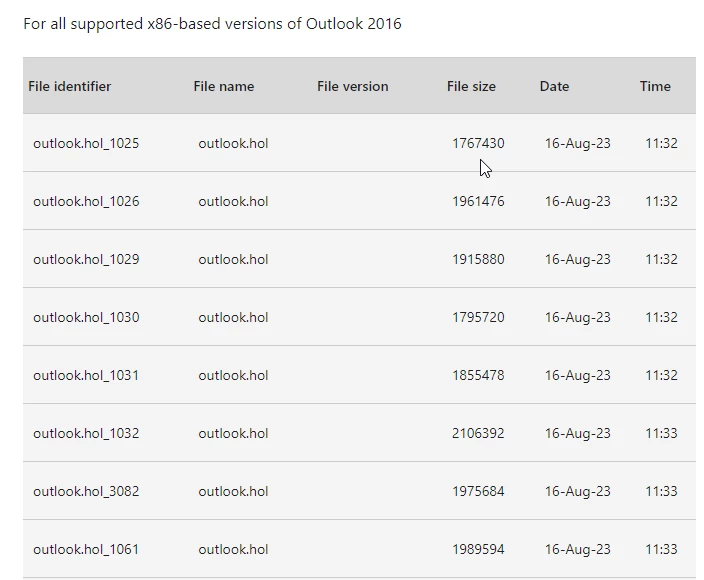Viewport: 704px width, 580px height.
Task: Click the File version column header
Action: coord(352,86)
